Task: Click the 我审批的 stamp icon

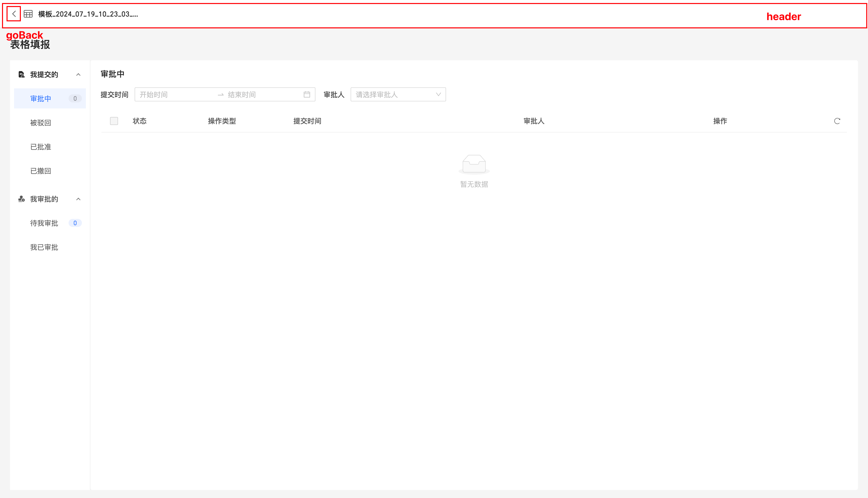Action: point(22,199)
